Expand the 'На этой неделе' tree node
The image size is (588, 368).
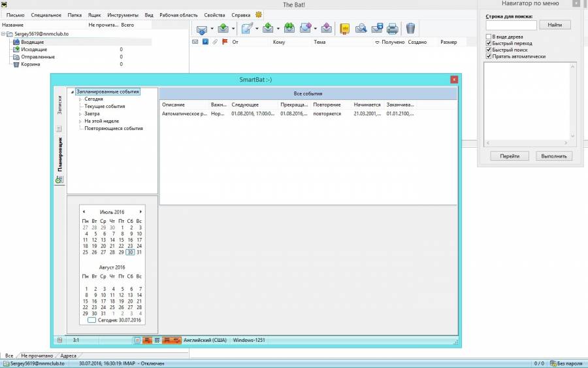[80, 121]
